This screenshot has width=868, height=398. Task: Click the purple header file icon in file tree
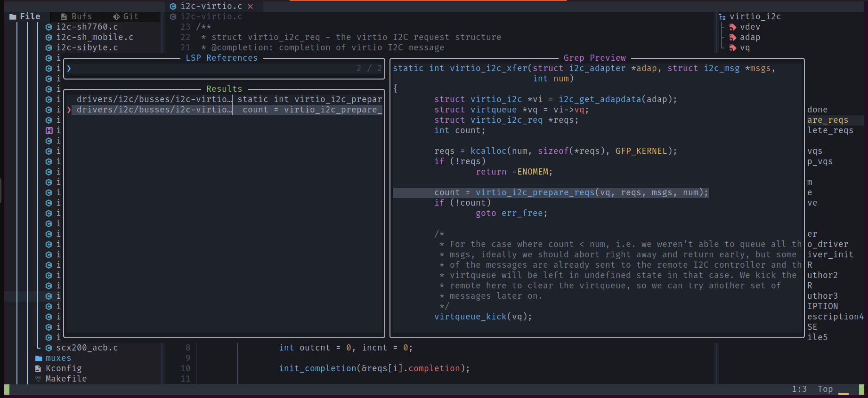click(49, 130)
